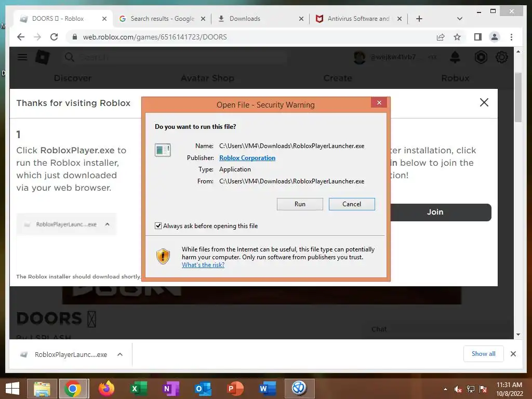Click the muted volume tray icon
Screen dimensions: 532x399
point(458,389)
